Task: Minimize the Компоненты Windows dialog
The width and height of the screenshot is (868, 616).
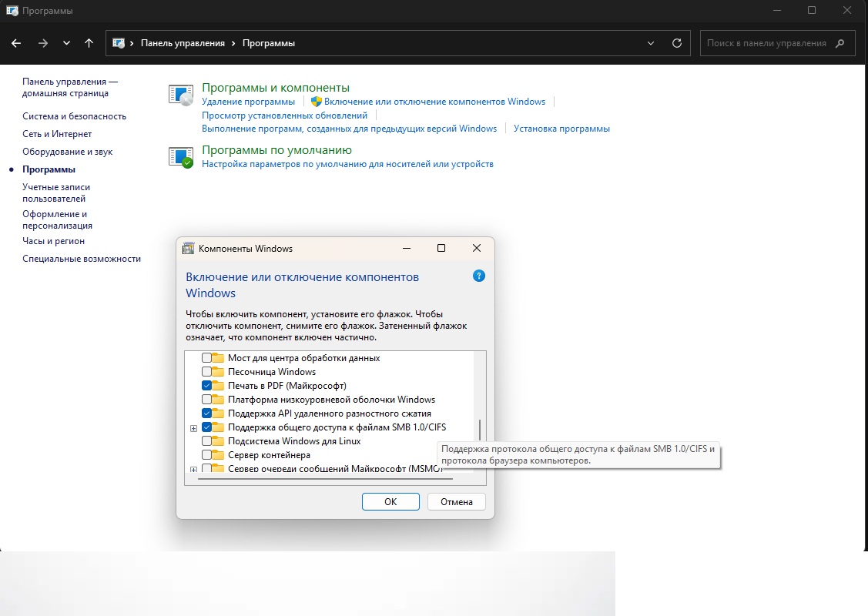Action: pos(407,248)
